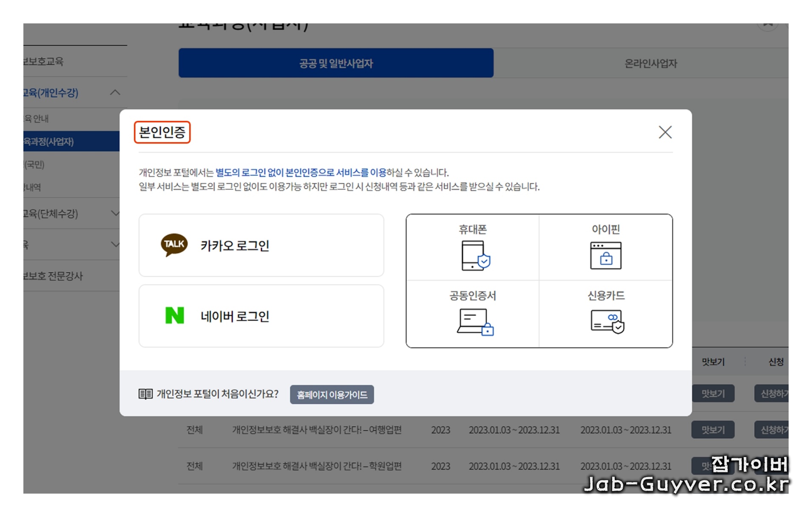
Task: Open 교육 안내 sidebar entry
Action: click(x=36, y=118)
